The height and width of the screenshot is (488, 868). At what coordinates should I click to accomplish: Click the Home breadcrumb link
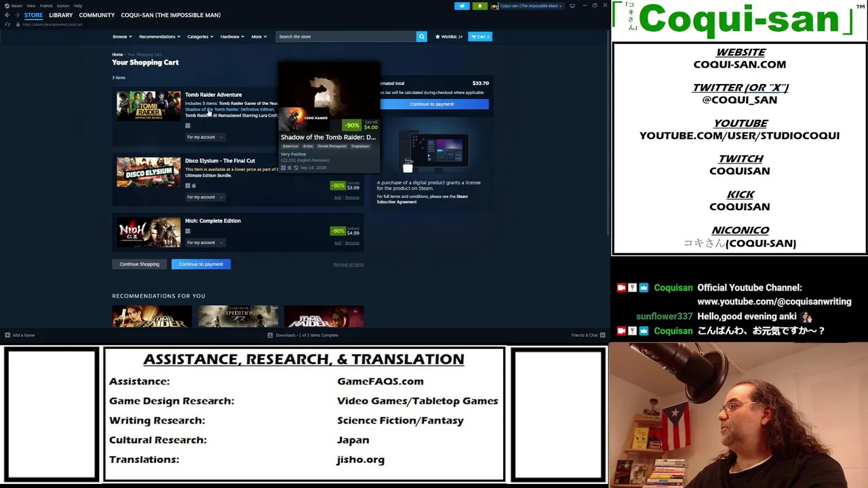pos(117,54)
